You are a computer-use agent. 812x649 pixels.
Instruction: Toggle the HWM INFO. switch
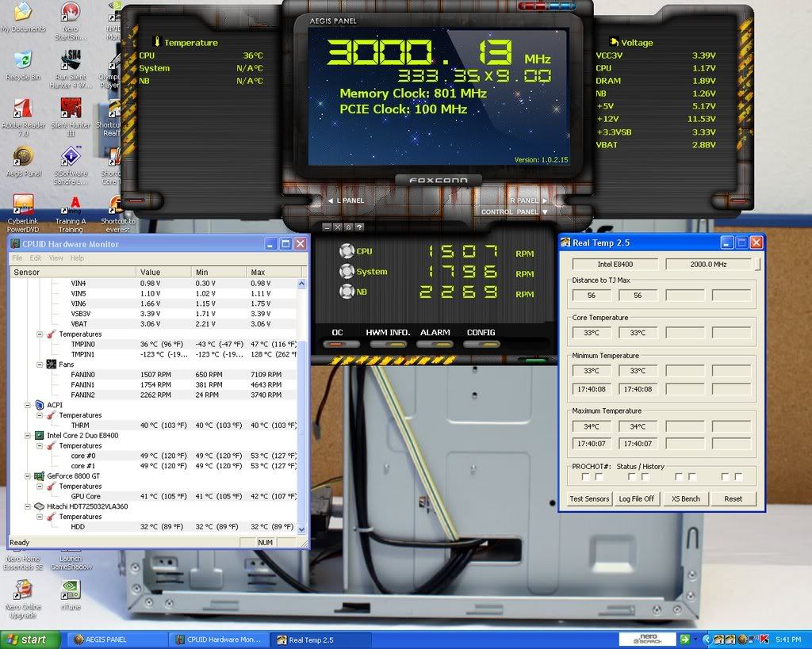click(388, 344)
